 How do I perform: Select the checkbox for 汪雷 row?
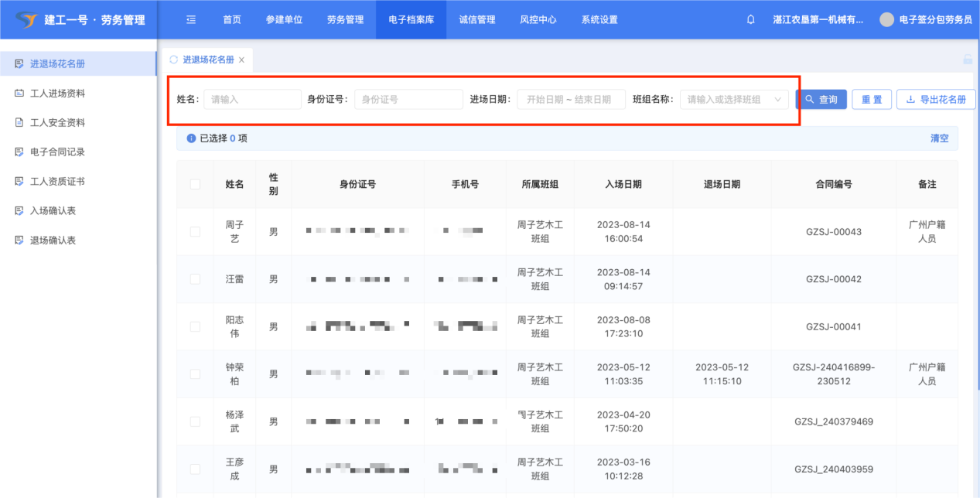[195, 279]
